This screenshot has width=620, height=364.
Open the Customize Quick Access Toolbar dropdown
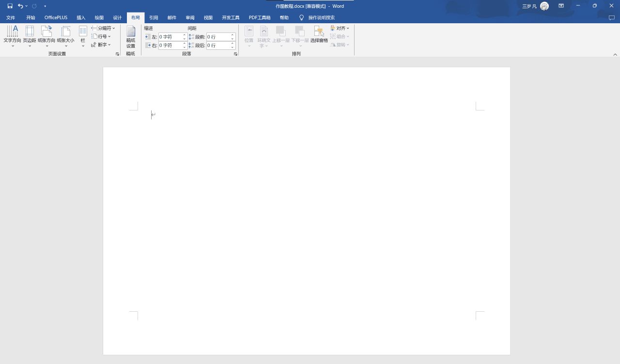(x=45, y=6)
